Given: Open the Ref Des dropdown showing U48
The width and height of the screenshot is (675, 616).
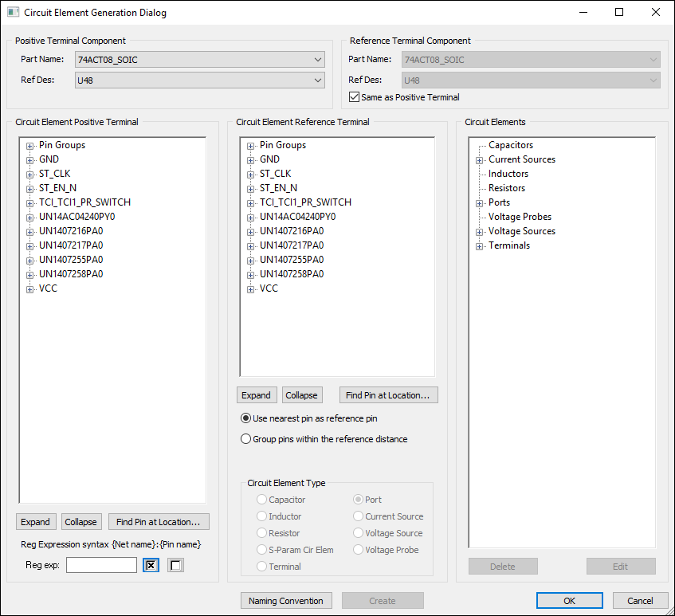Looking at the screenshot, I should [x=318, y=80].
